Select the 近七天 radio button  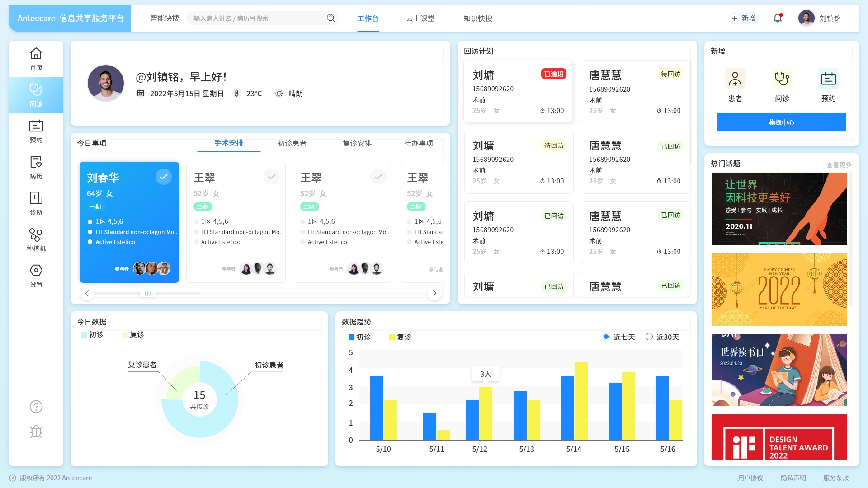[606, 337]
